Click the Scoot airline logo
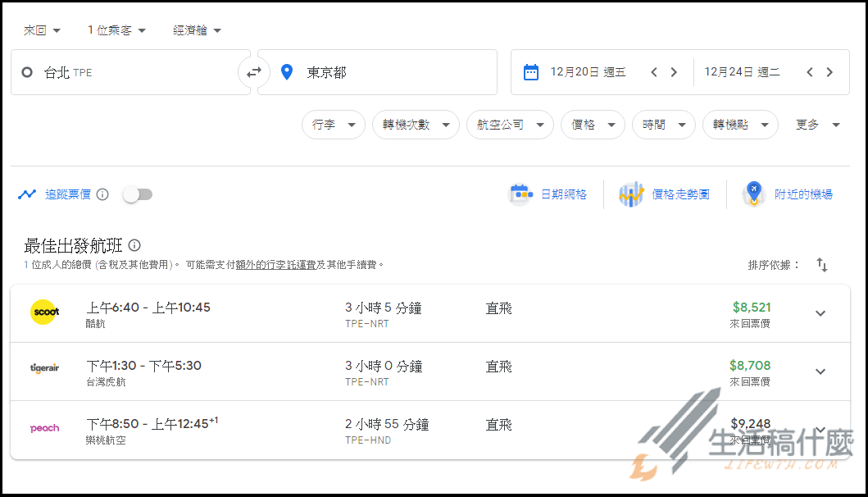868x497 pixels. [45, 312]
